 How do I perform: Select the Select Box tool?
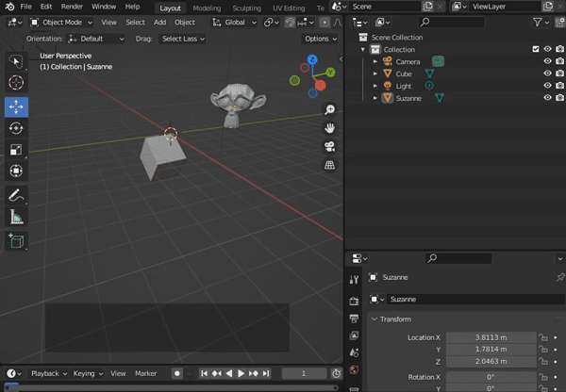(16, 61)
